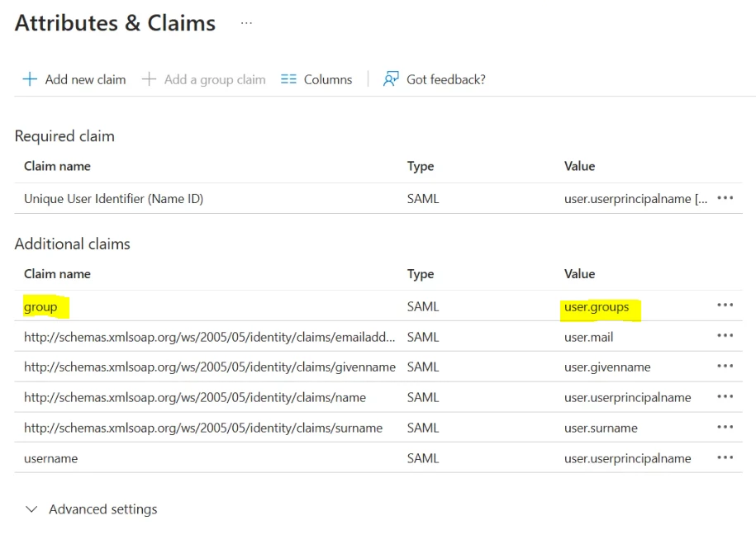This screenshot has width=756, height=535.
Task: Click the Got feedback person icon
Action: tap(391, 78)
